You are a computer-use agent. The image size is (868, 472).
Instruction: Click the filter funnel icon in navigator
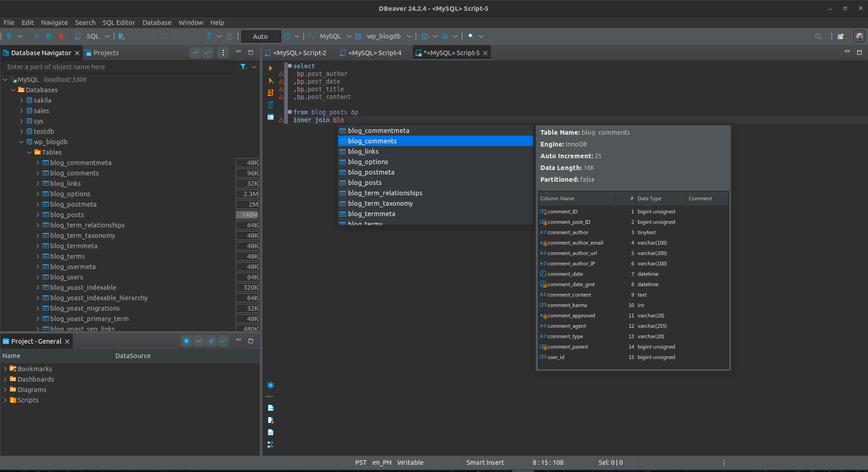point(243,66)
